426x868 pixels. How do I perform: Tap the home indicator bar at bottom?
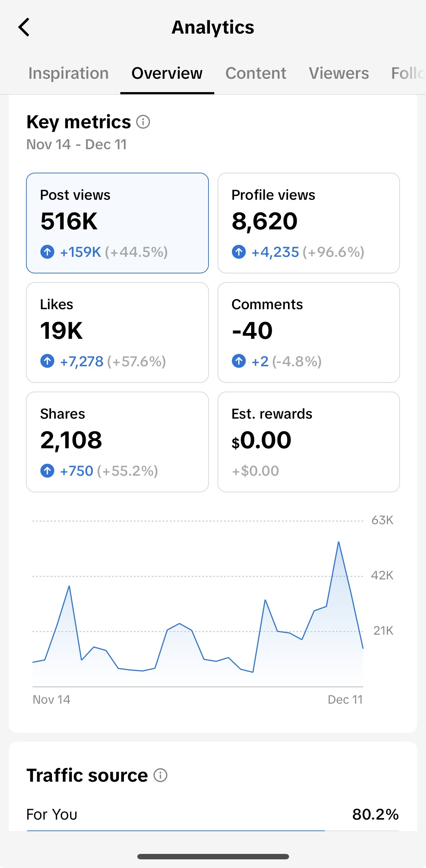pyautogui.click(x=213, y=856)
